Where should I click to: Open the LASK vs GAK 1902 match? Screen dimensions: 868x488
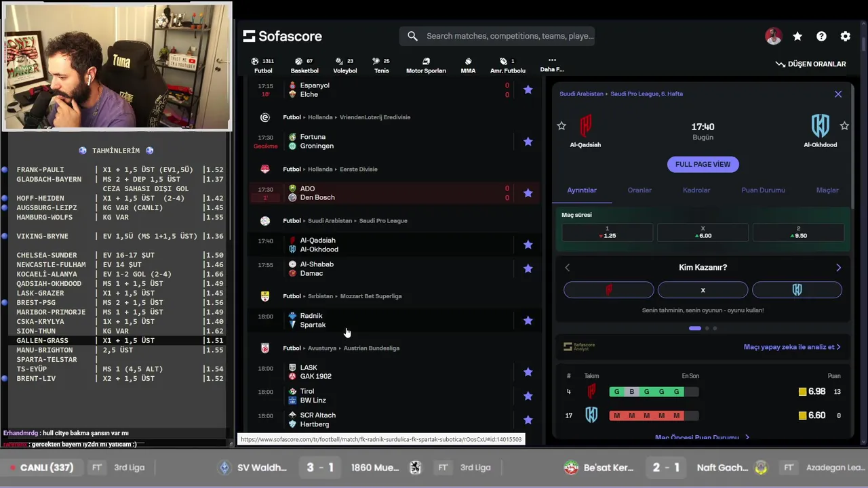(395, 372)
